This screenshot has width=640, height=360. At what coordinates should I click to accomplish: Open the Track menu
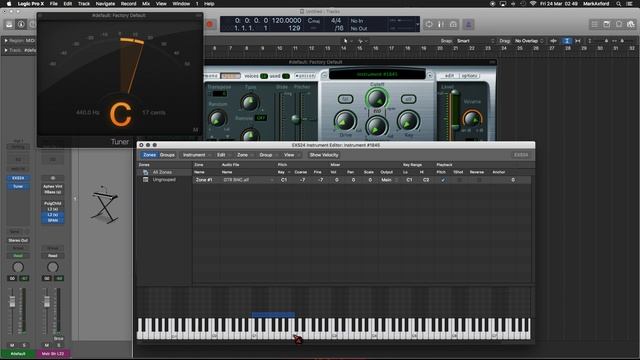click(x=84, y=4)
